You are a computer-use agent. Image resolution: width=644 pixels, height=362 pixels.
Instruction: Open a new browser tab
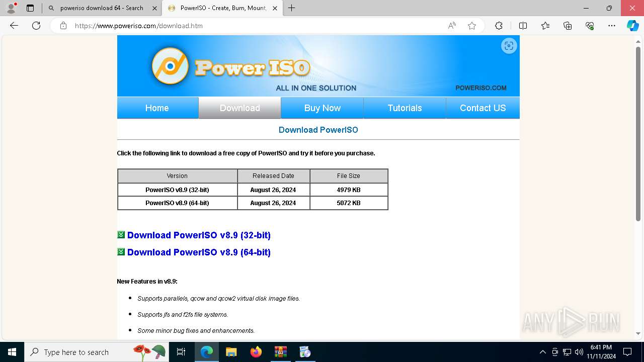click(291, 8)
